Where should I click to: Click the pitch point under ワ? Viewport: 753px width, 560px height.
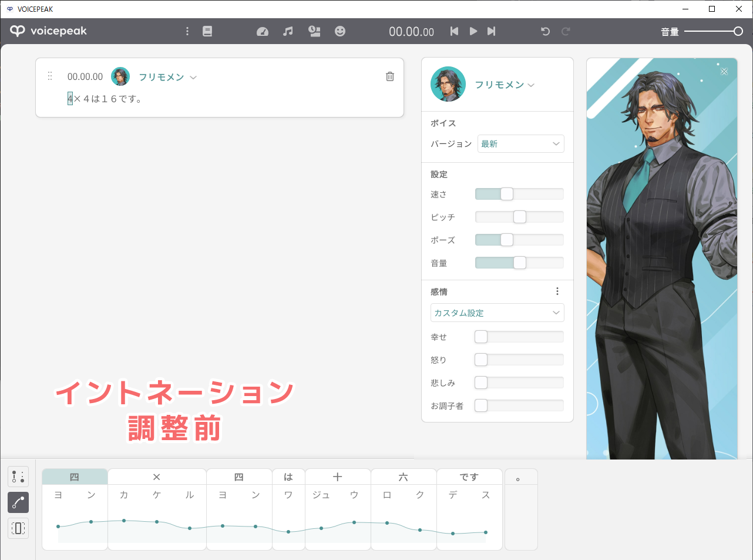click(x=288, y=532)
